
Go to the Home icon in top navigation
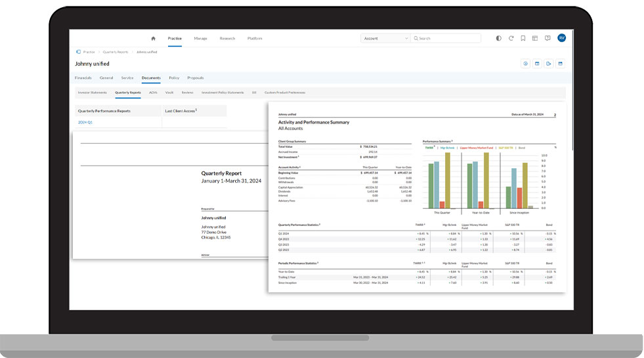[153, 38]
